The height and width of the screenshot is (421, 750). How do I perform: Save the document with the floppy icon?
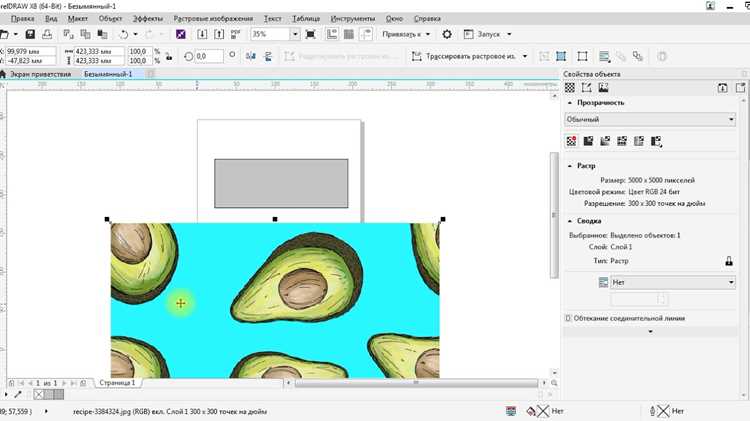30,34
